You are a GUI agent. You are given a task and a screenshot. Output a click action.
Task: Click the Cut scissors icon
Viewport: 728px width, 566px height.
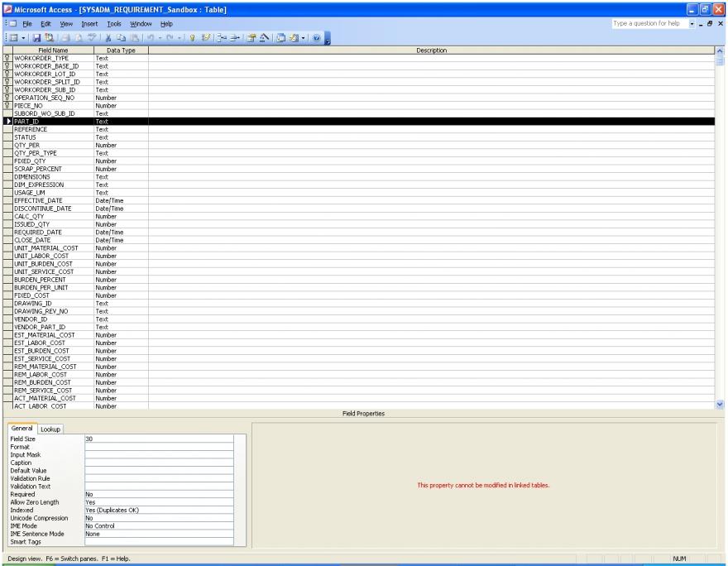pos(108,38)
